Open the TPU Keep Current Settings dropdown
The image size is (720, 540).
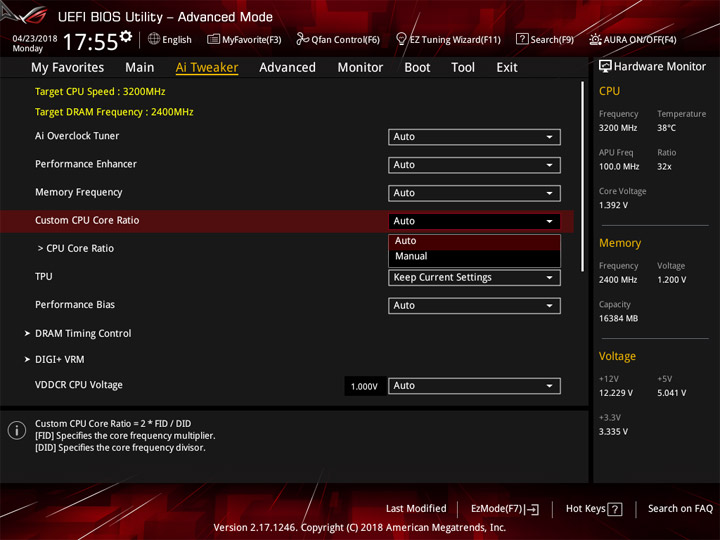pos(474,277)
